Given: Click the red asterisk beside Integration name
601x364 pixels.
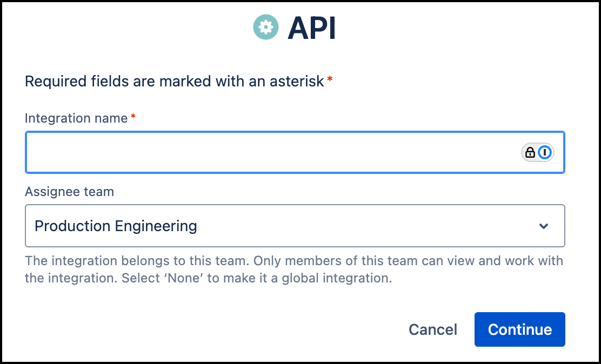Looking at the screenshot, I should coord(133,117).
